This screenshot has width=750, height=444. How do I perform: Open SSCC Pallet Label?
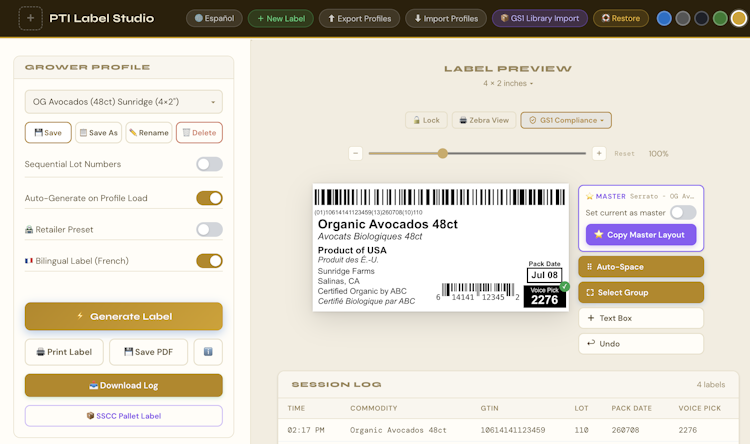point(123,416)
